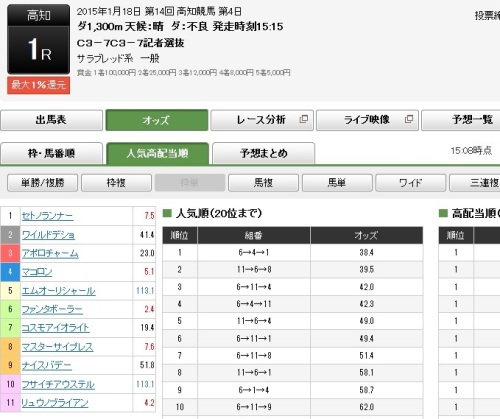
Task: Open horse link ファンタボーラー
Action: pos(52,309)
